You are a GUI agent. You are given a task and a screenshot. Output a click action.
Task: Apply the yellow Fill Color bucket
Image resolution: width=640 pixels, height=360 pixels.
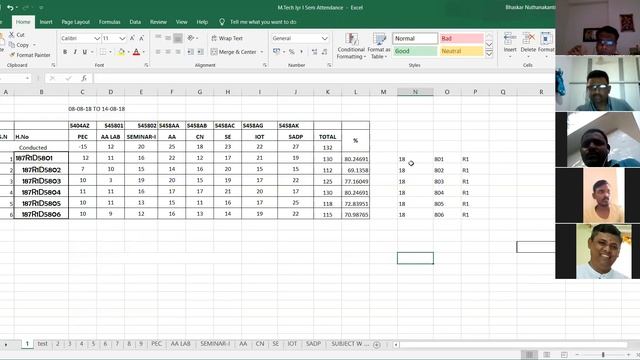pyautogui.click(x=121, y=52)
